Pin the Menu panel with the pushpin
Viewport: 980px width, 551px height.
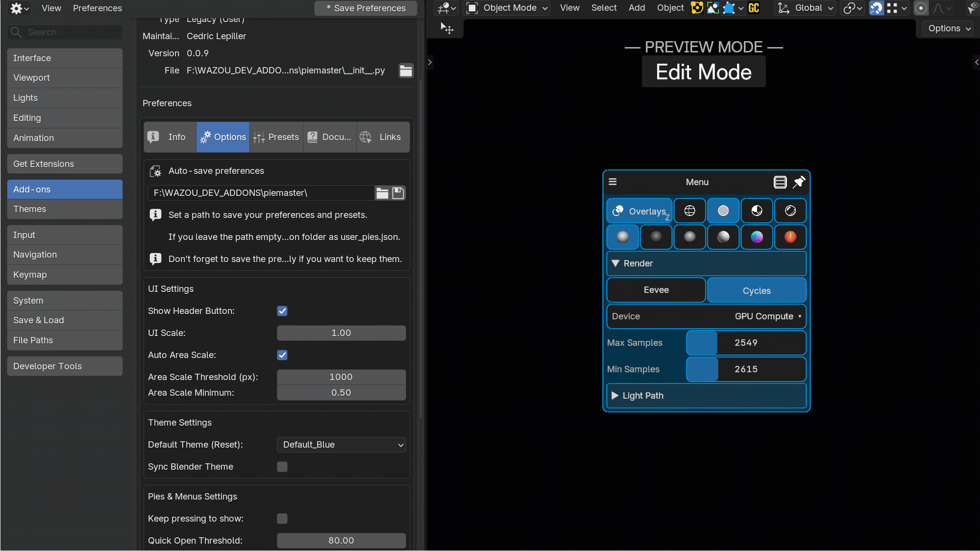799,182
